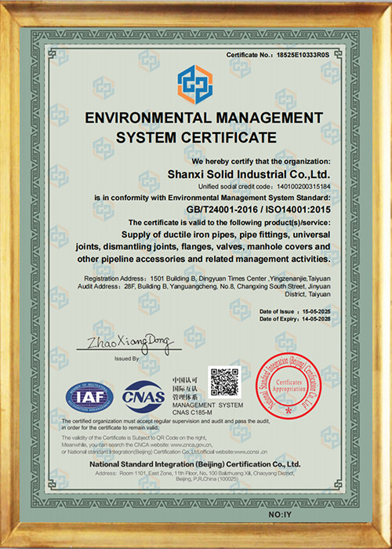Click 'The certificate is valid to the following' line

(229, 222)
